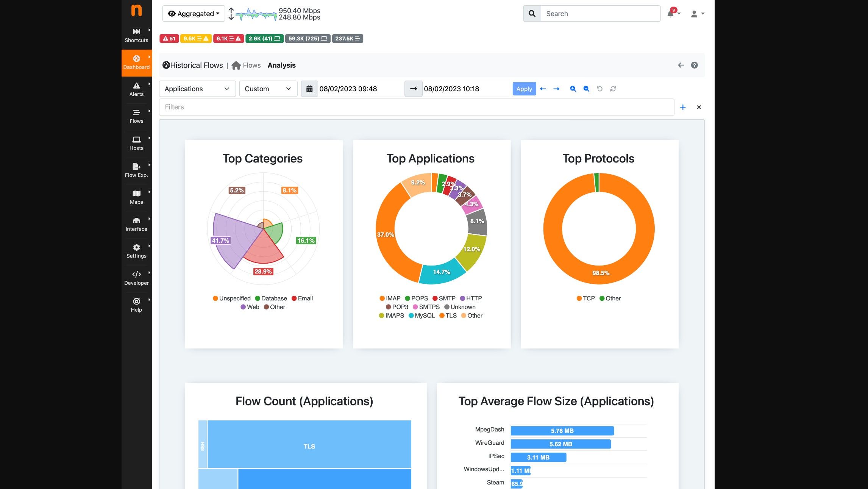Image resolution: width=868 pixels, height=489 pixels.
Task: Open the Flows section in sidebar
Action: (136, 116)
